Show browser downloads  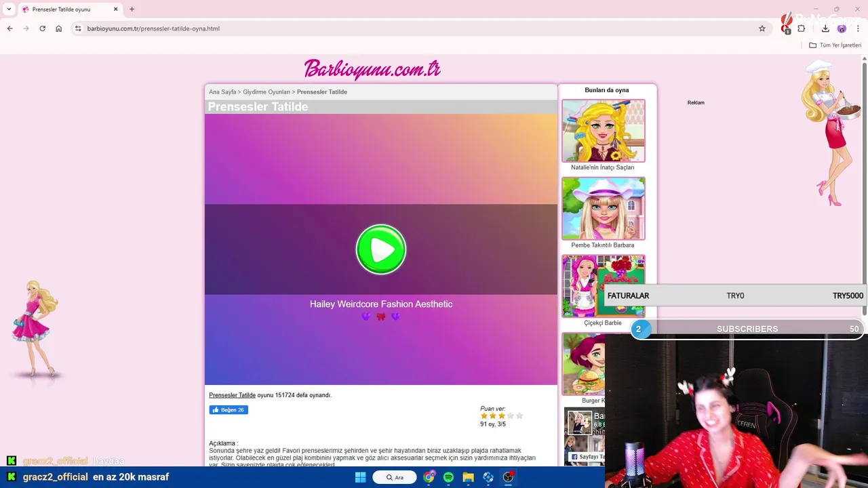(x=825, y=28)
